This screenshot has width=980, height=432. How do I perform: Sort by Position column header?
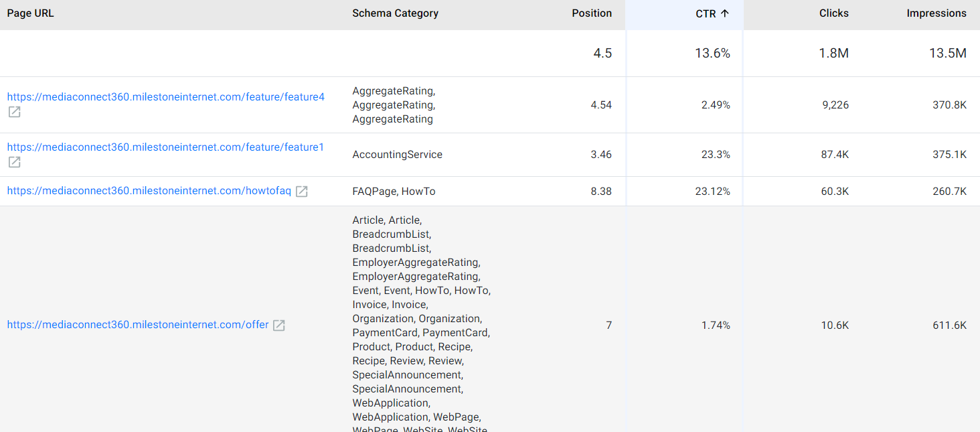[592, 13]
